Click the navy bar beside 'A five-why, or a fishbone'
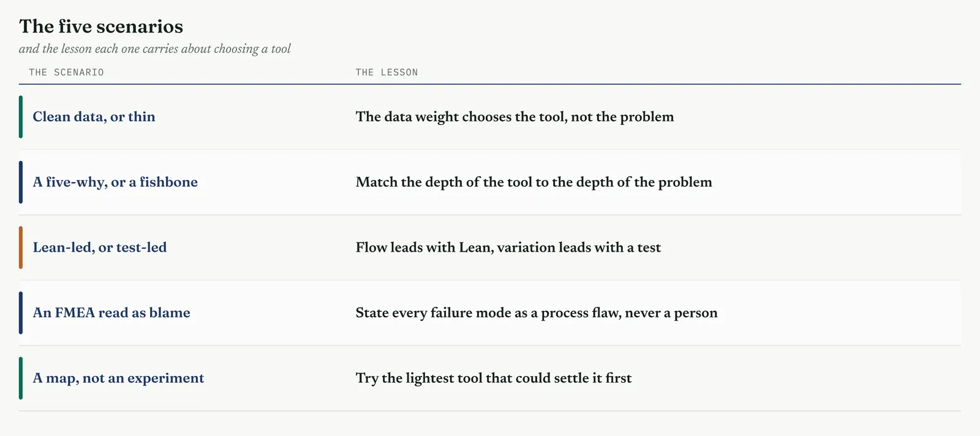980x436 pixels. click(21, 182)
